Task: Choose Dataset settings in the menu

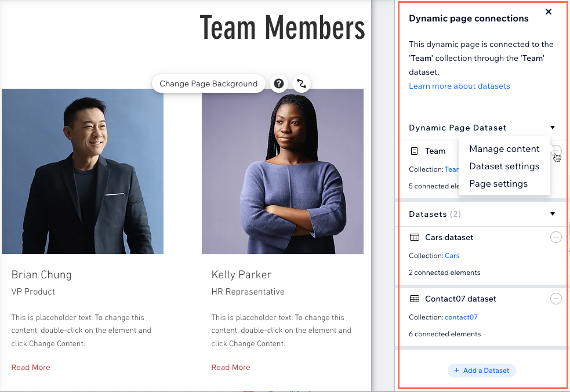Action: 504,166
